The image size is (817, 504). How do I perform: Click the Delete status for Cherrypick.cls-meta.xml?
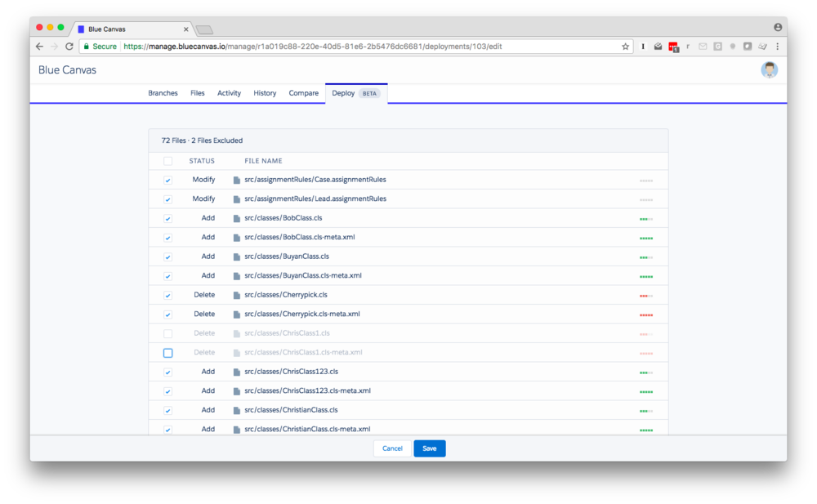(204, 314)
